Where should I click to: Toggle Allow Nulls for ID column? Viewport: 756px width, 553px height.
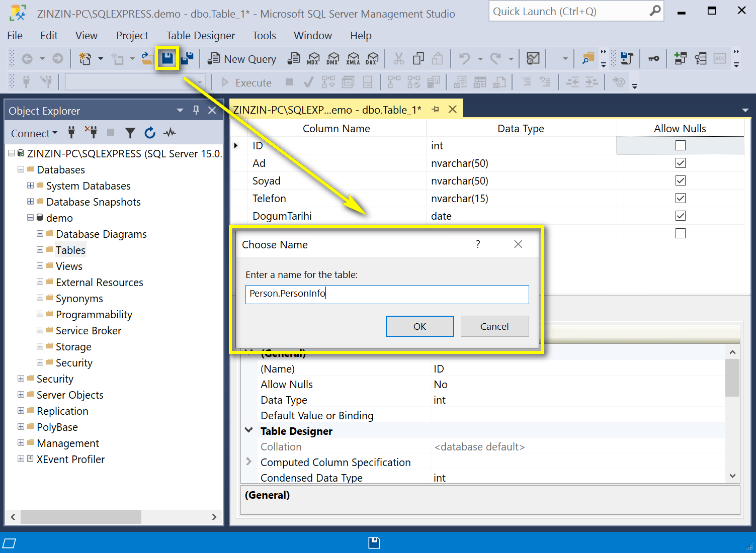pos(681,145)
